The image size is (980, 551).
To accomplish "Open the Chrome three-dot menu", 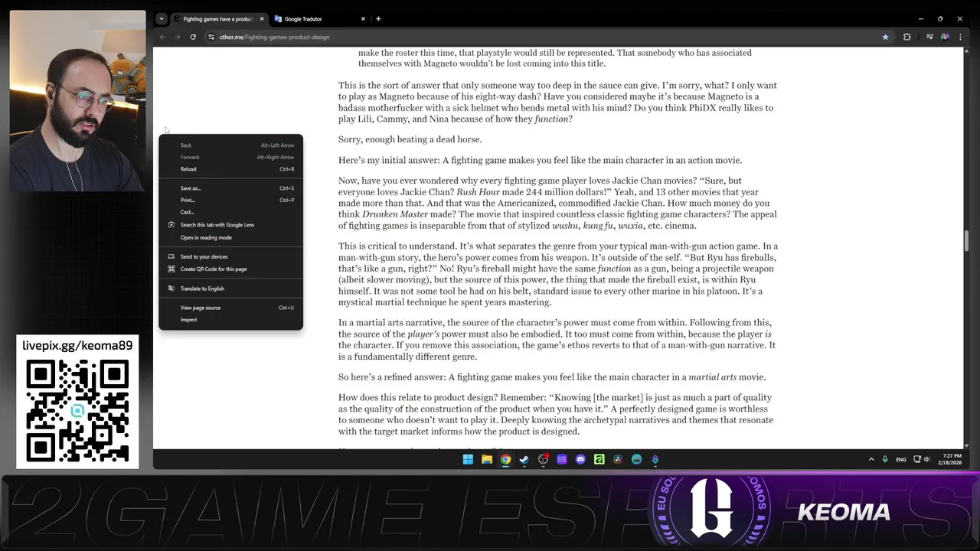I will point(960,37).
